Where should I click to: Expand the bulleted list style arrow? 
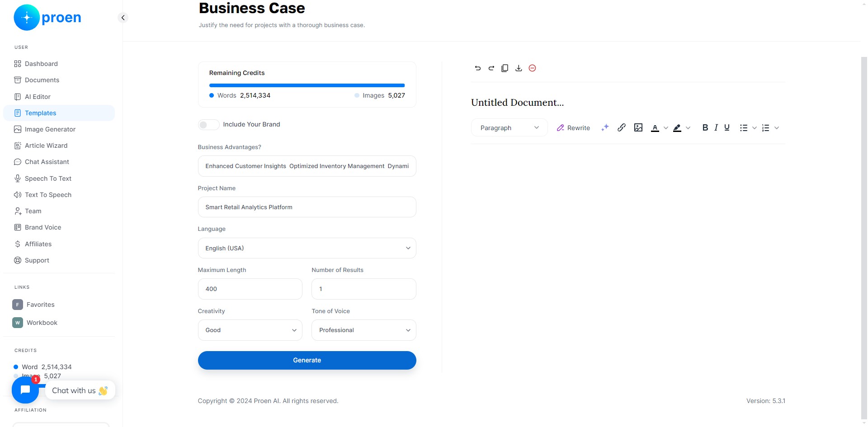(755, 128)
